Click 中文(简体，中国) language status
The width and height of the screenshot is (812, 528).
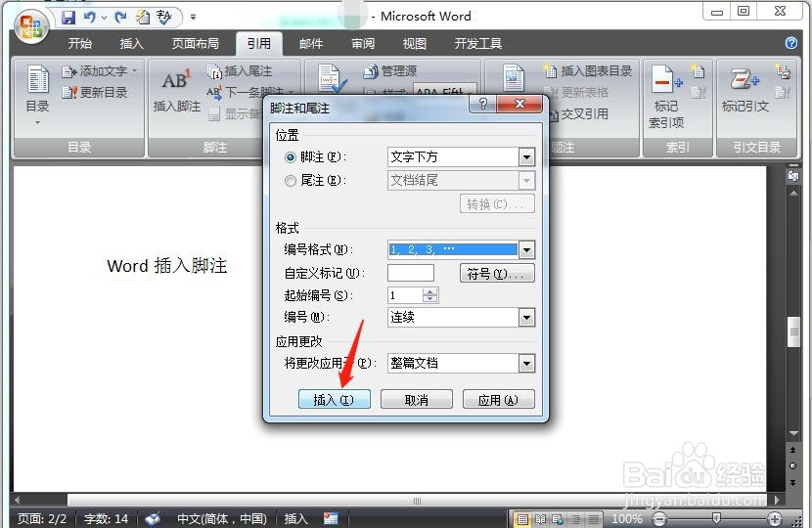(x=222, y=518)
